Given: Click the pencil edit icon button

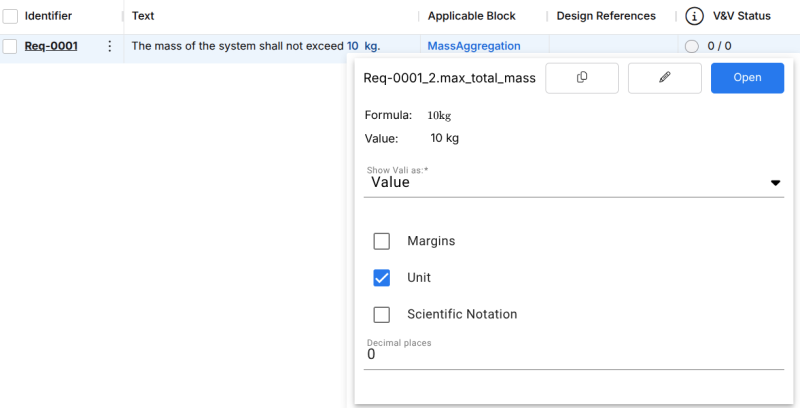Looking at the screenshot, I should point(664,78).
